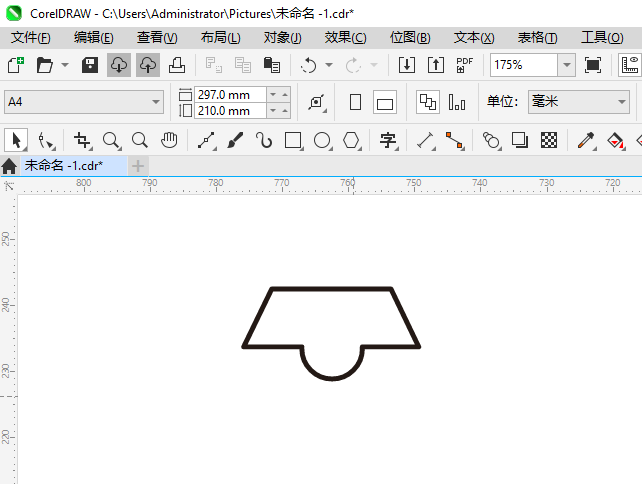Decrease the page height 210.0 mm

273,111
